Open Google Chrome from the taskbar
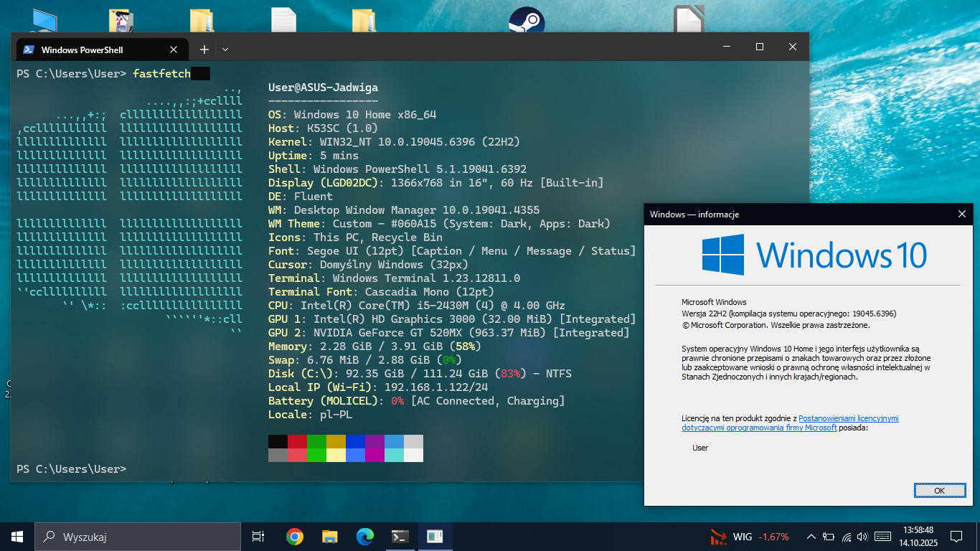The height and width of the screenshot is (551, 980). [294, 537]
